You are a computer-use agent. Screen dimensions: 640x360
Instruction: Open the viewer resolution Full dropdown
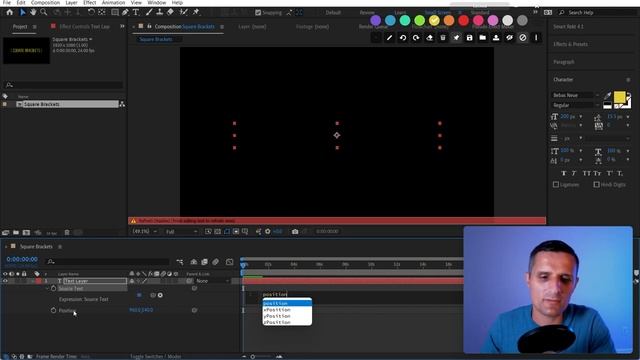pyautogui.click(x=181, y=231)
